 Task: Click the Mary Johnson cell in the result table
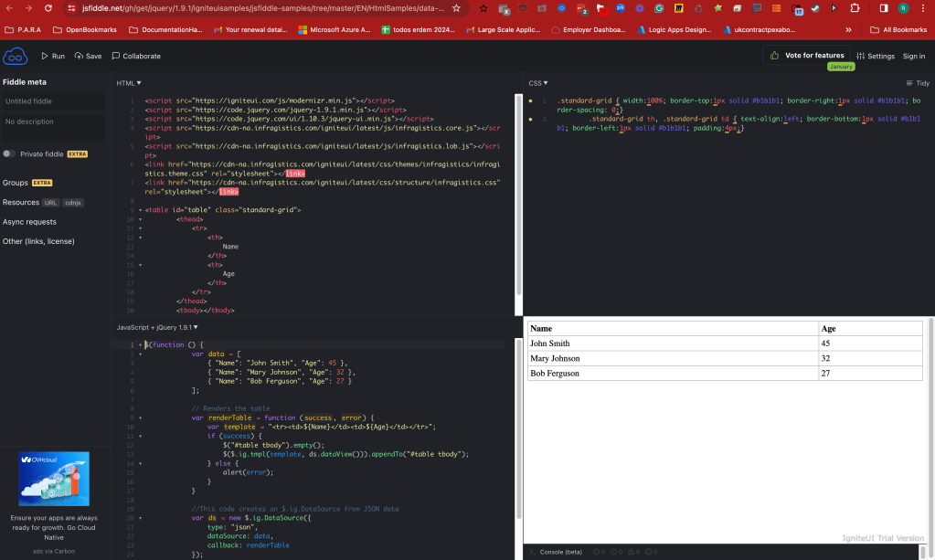tap(673, 358)
